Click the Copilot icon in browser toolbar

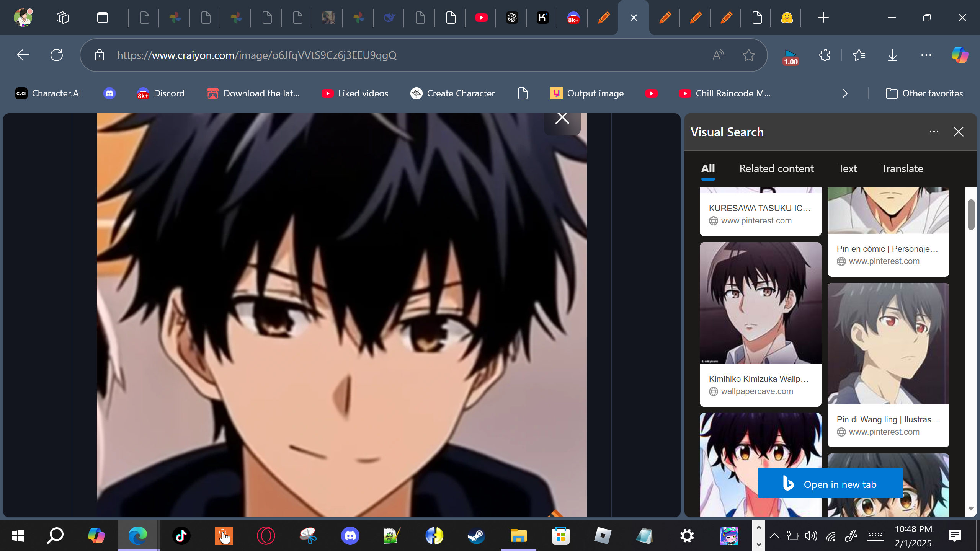point(960,55)
